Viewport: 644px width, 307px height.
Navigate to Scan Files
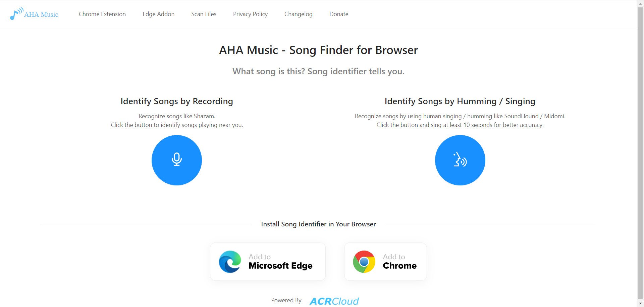click(204, 14)
